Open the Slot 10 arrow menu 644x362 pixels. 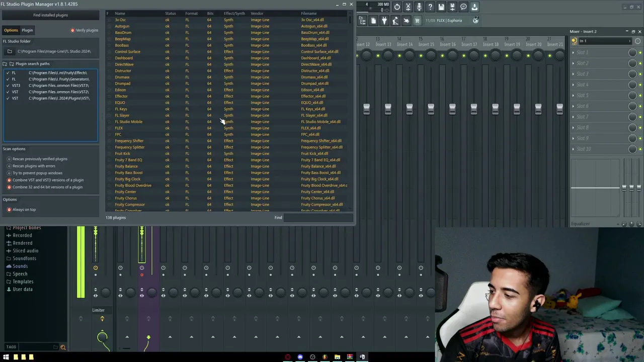click(573, 149)
